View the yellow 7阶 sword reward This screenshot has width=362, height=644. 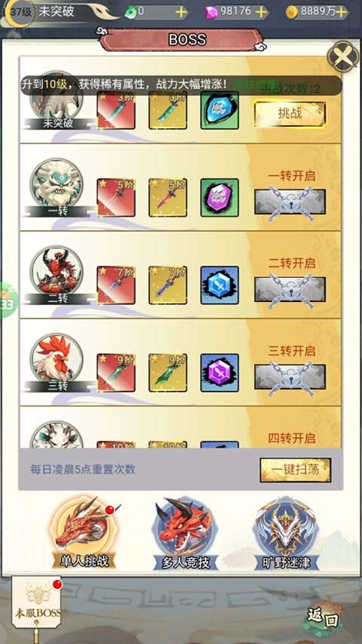click(168, 285)
